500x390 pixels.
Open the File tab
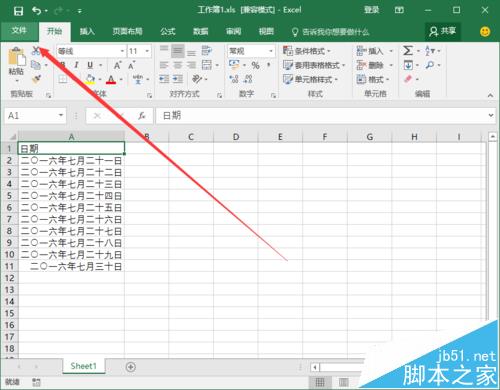tap(19, 31)
